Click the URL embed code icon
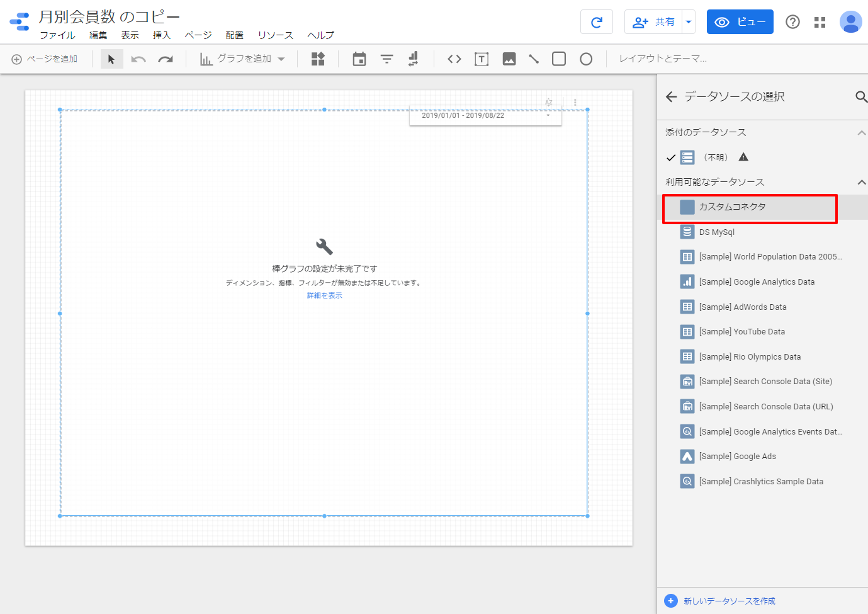 pyautogui.click(x=454, y=59)
